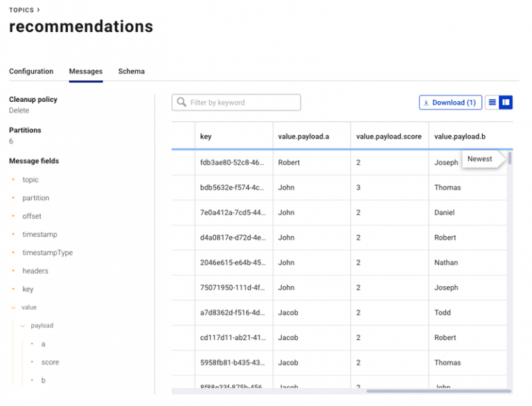532x406 pixels.
Task: Collapse the payload field group
Action: [x=23, y=326]
